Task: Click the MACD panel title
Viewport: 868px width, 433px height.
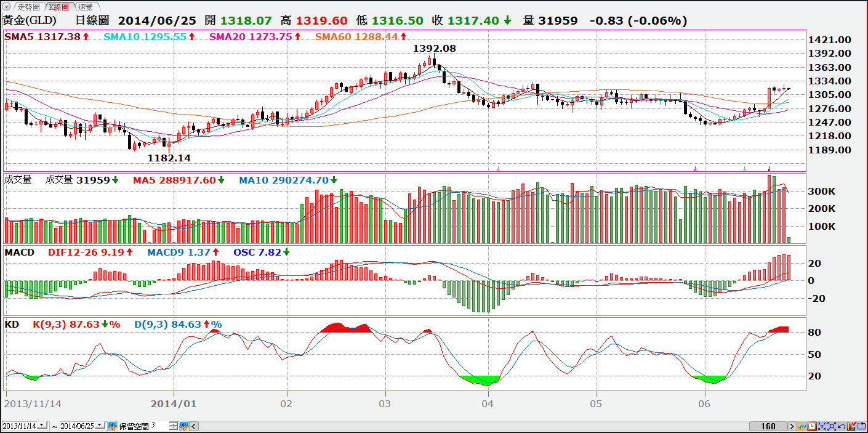Action: click(x=19, y=253)
